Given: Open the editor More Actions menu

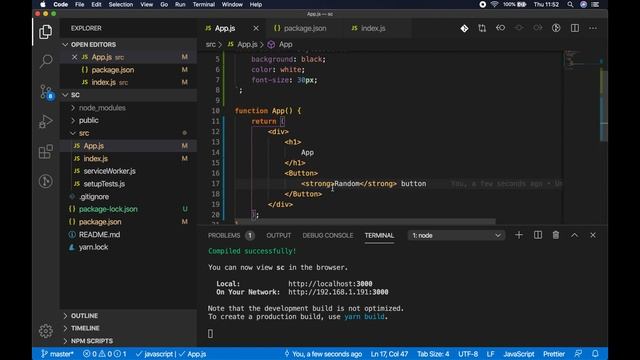Looking at the screenshot, I should coord(593,28).
